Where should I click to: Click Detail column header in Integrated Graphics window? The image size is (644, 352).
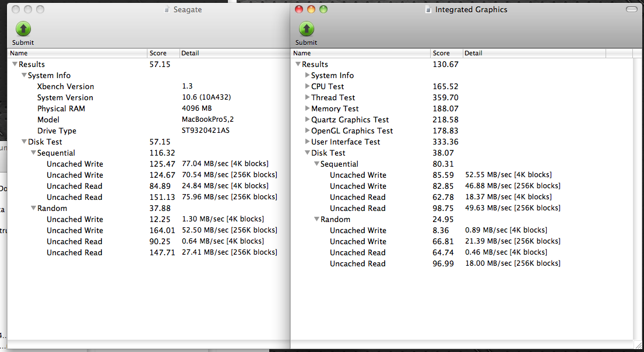534,53
